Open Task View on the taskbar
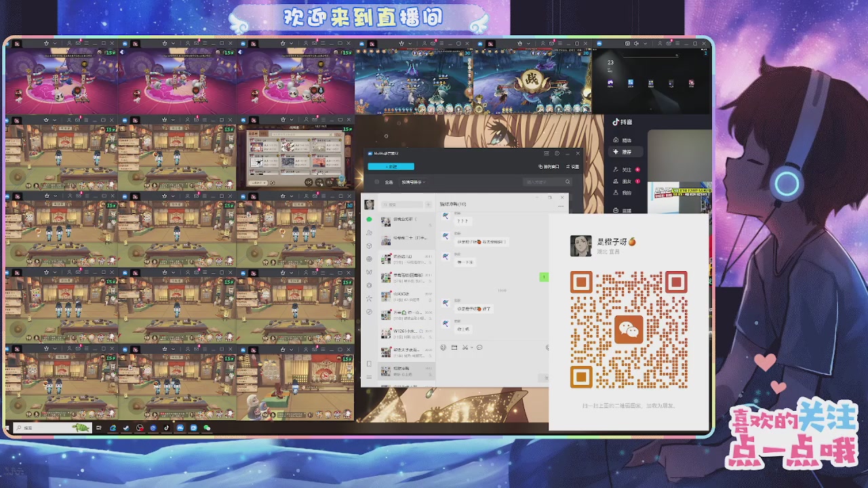 tap(99, 428)
